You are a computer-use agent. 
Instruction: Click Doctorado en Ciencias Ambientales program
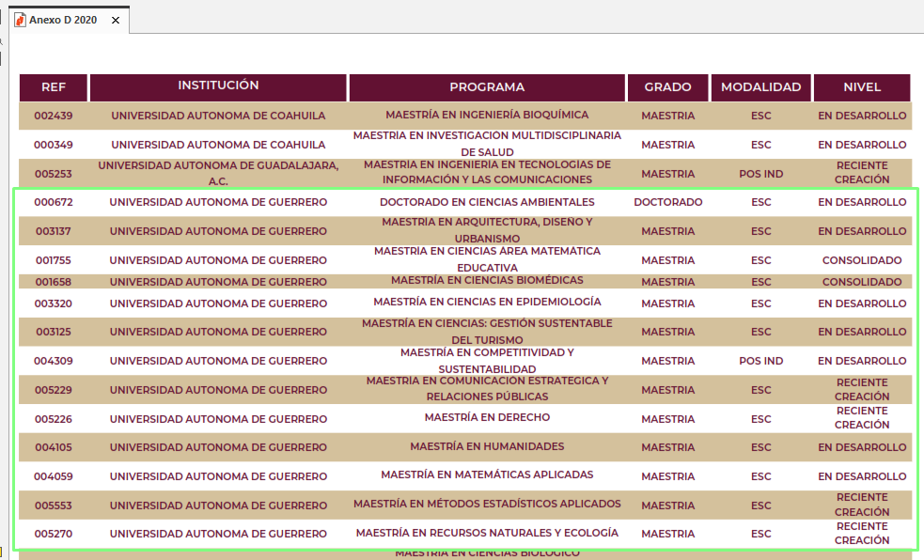tap(487, 202)
